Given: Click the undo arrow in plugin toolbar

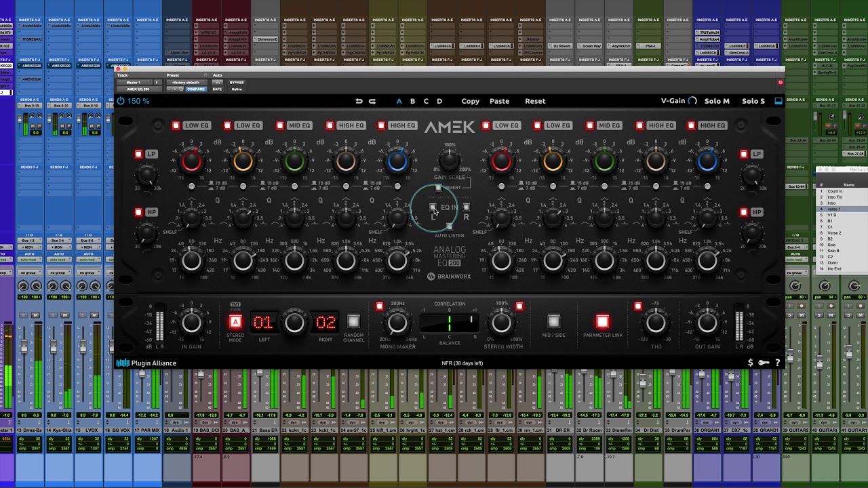Looking at the screenshot, I should [359, 101].
